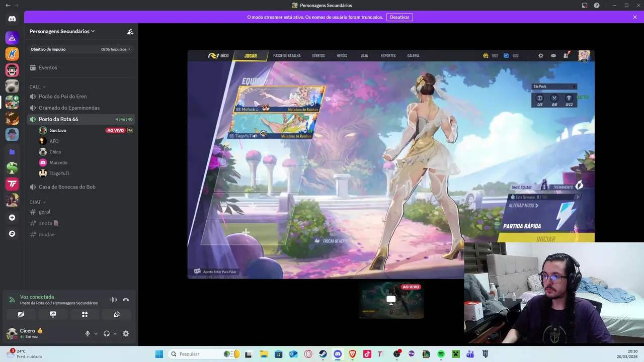Collapse the CALL category
The height and width of the screenshot is (362, 644).
pyautogui.click(x=37, y=87)
